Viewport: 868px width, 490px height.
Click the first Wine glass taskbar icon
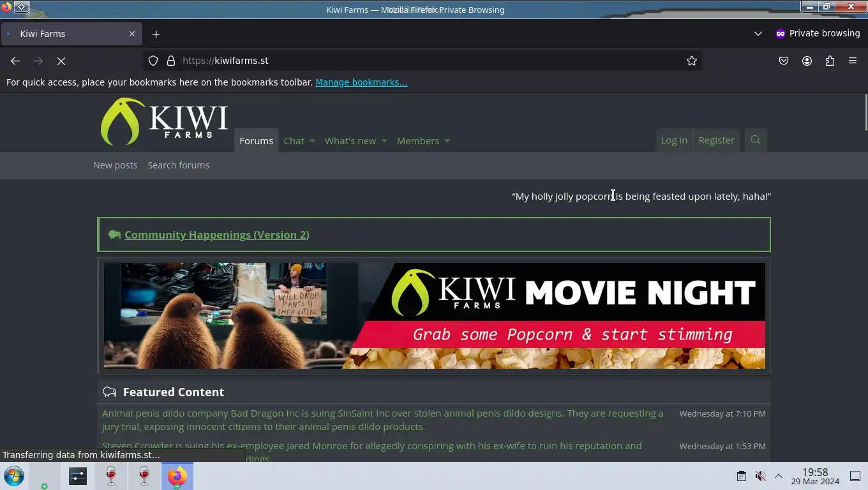point(111,476)
